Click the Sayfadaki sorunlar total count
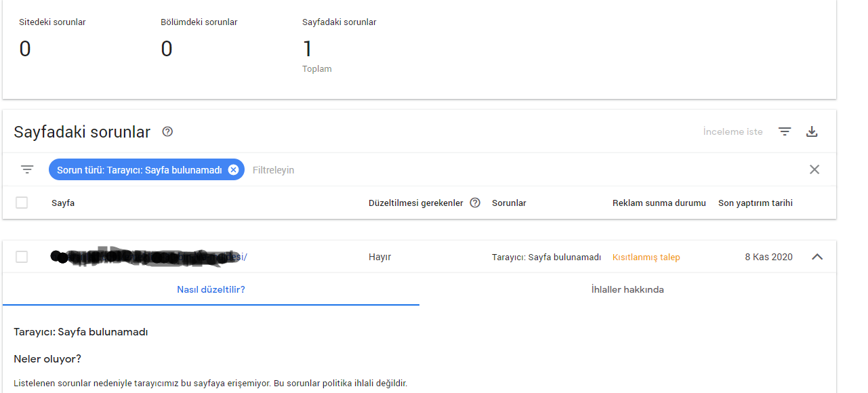The width and height of the screenshot is (868, 393). click(308, 49)
